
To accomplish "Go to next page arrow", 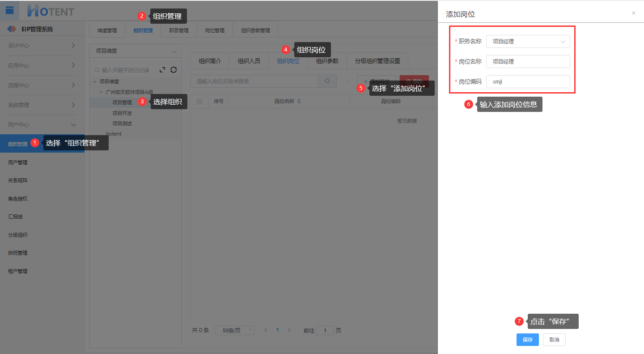I will click(289, 330).
